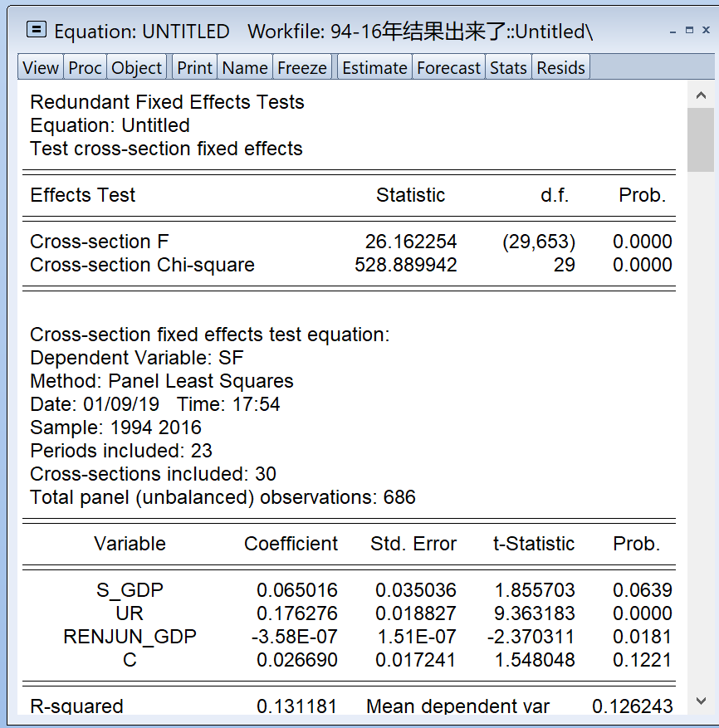
Task: Open the Object menu
Action: pyautogui.click(x=137, y=68)
